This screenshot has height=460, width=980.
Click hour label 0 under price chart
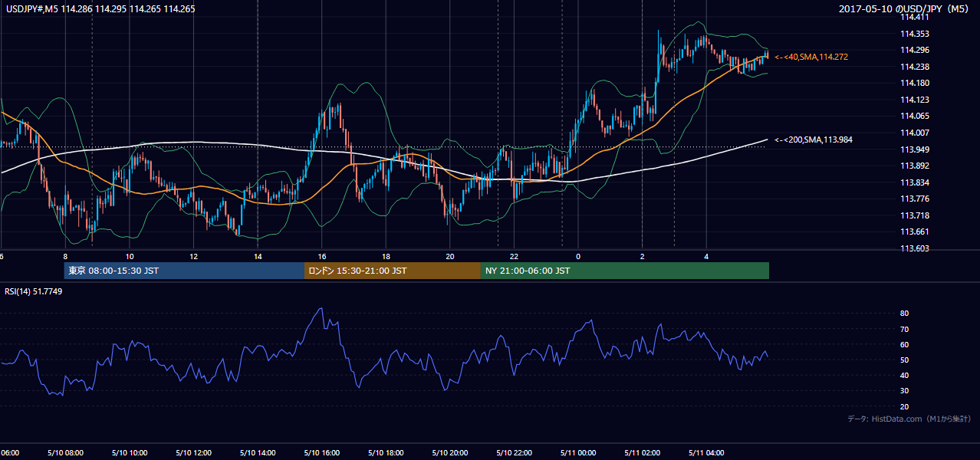point(578,256)
